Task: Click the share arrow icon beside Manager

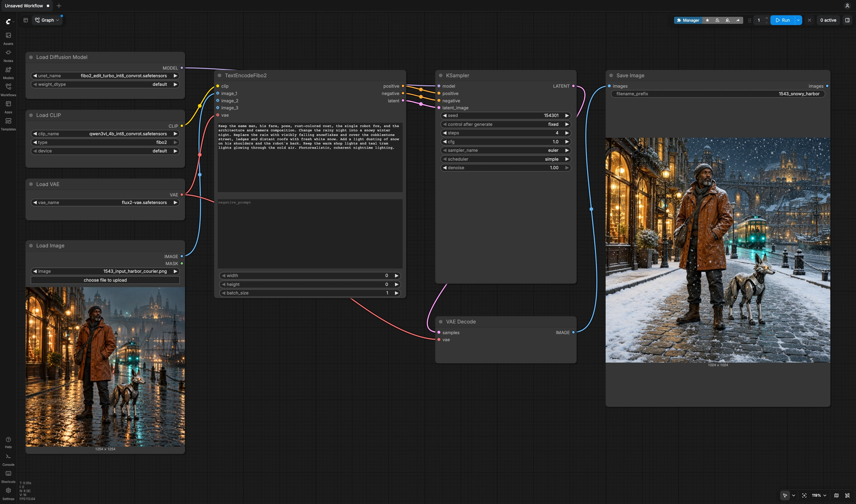Action: click(x=738, y=20)
